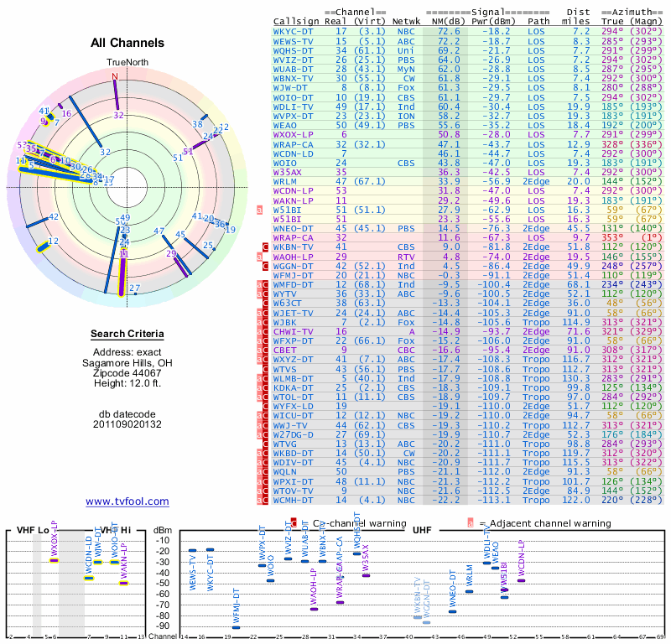Click the co-channel warning legend icon

(x=294, y=522)
